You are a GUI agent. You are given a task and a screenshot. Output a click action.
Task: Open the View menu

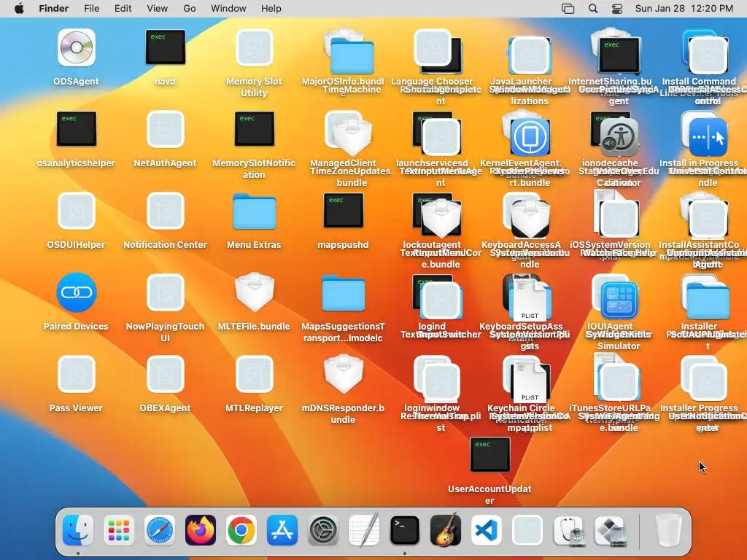[158, 9]
